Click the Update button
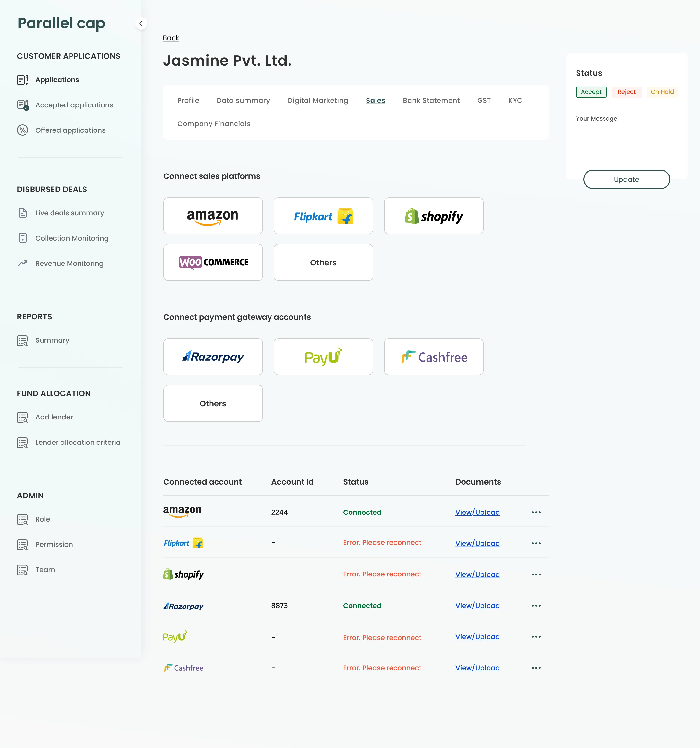This screenshot has height=748, width=700. [627, 180]
